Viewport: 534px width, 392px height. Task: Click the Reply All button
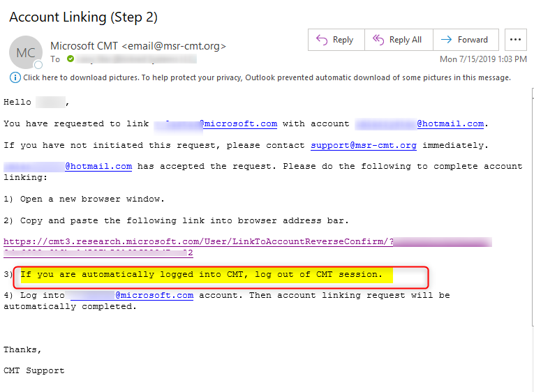[399, 40]
